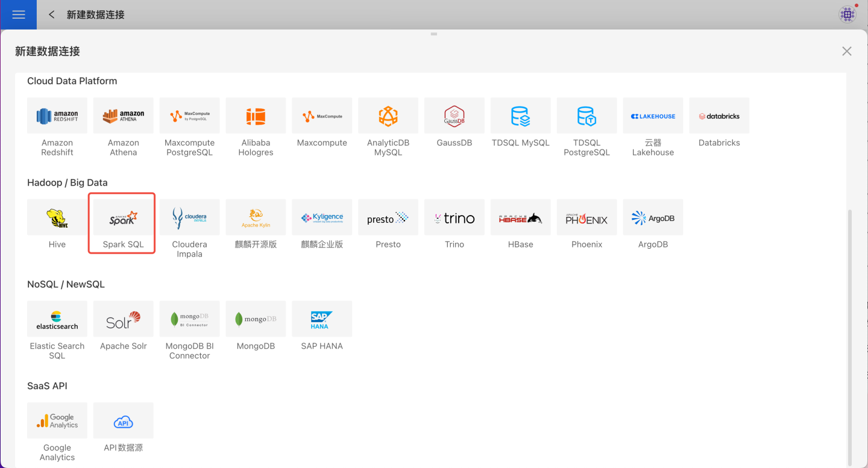The width and height of the screenshot is (868, 468).
Task: Choose the MongoDB BI Connector tile
Action: pyautogui.click(x=189, y=320)
